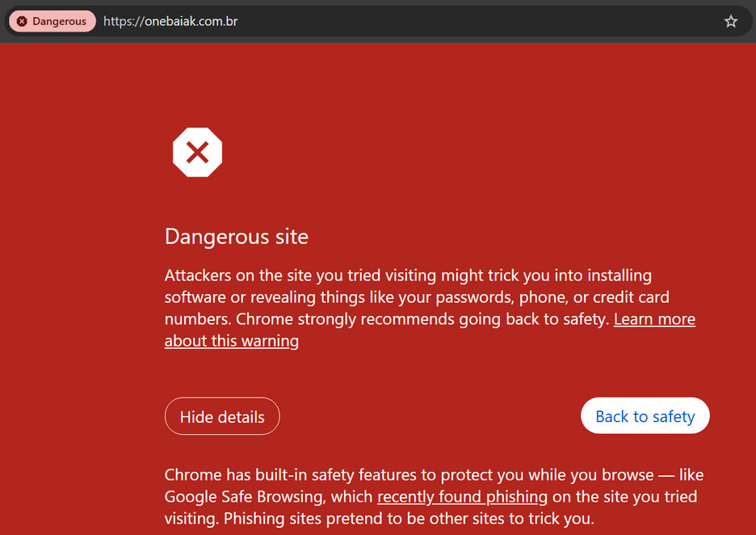Open Learn more about this warning link
The width and height of the screenshot is (756, 535).
click(653, 319)
